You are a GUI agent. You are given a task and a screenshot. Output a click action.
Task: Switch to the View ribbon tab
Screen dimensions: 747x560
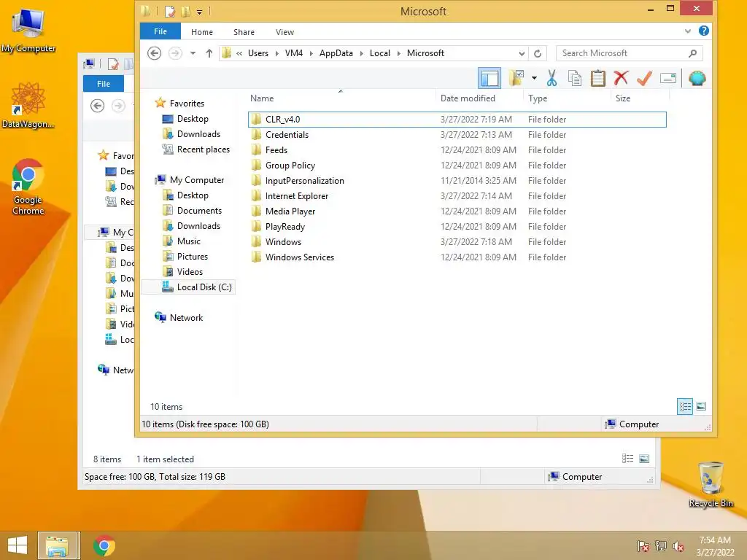[x=285, y=32]
